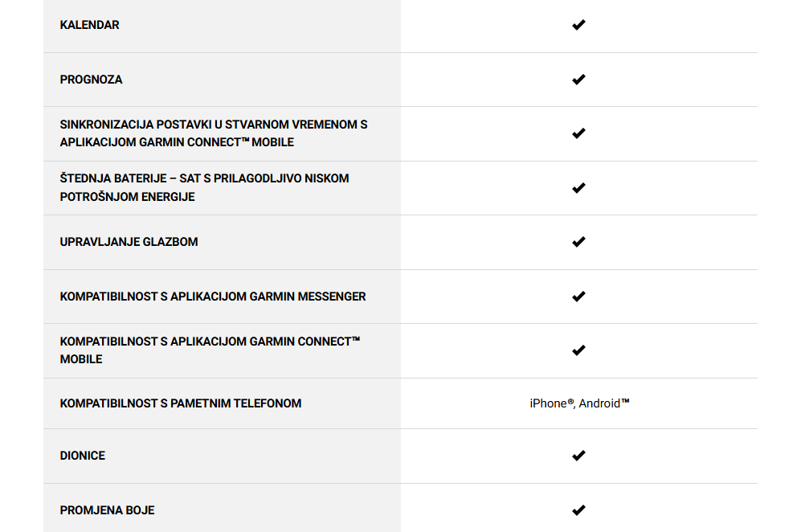This screenshot has height=532, width=797.
Task: Click checkmark for Garmin Messenger compatibility
Action: tap(578, 297)
